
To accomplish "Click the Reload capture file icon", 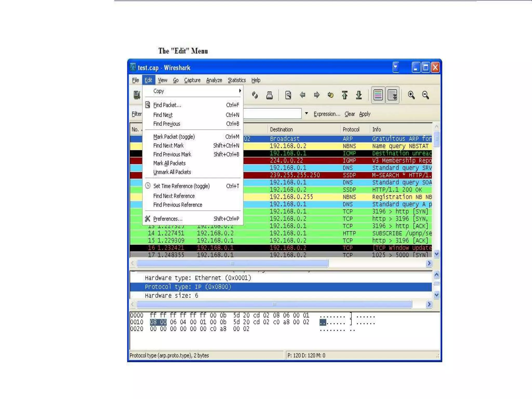I will click(x=255, y=95).
